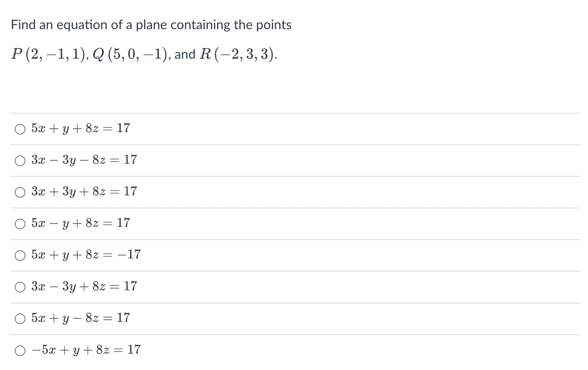Click the text showing point P (2, −1, 1)

click(x=48, y=54)
